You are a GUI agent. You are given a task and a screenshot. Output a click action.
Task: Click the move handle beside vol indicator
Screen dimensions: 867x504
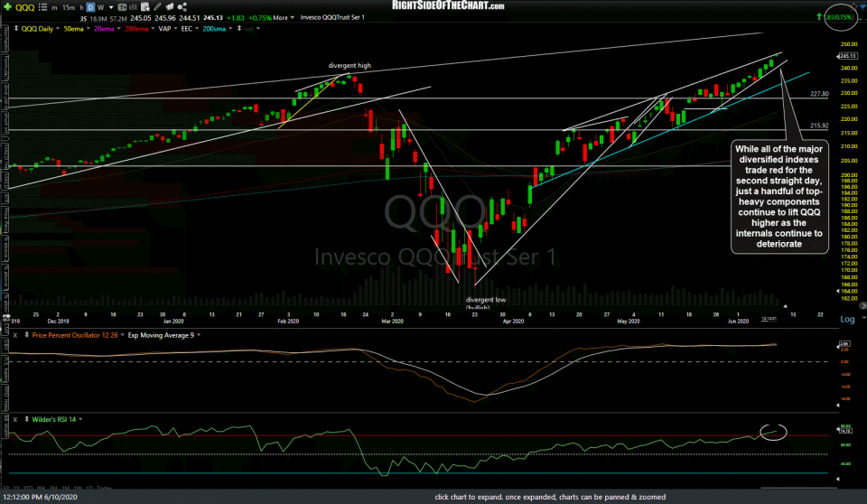tap(238, 28)
